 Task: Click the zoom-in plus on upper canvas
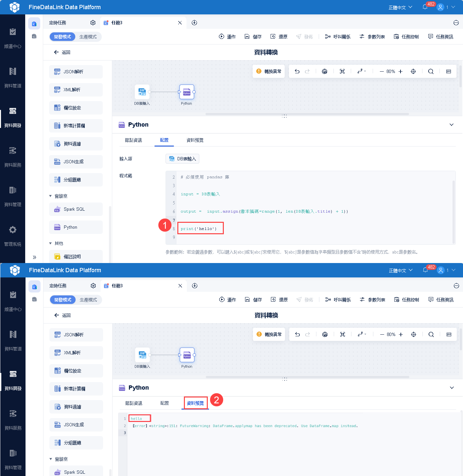pos(401,71)
